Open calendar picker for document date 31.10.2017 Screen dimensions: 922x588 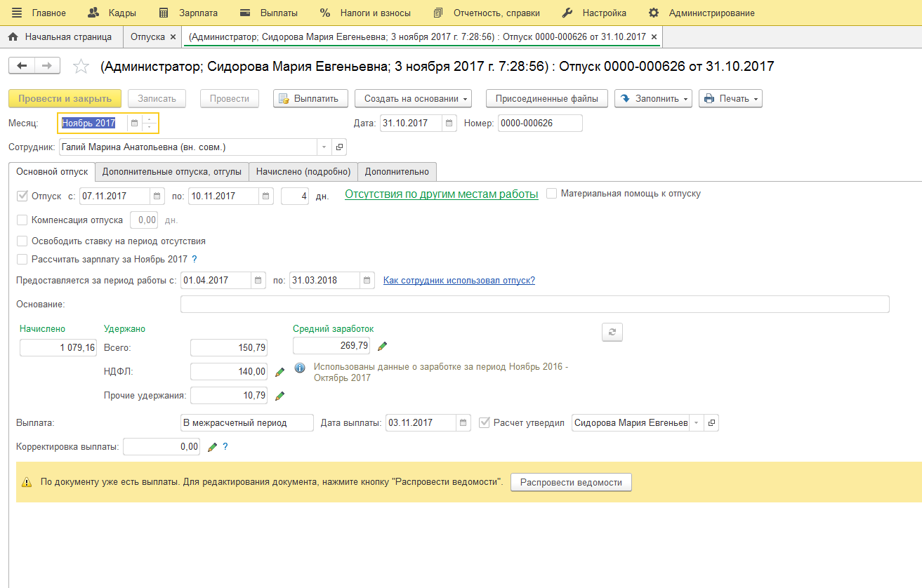(449, 123)
